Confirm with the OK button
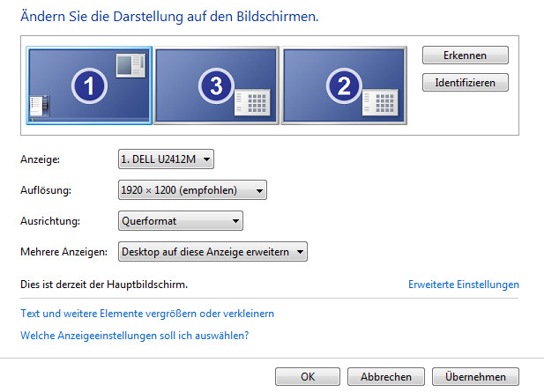Viewport: 544px width, 392px height. coord(308,377)
